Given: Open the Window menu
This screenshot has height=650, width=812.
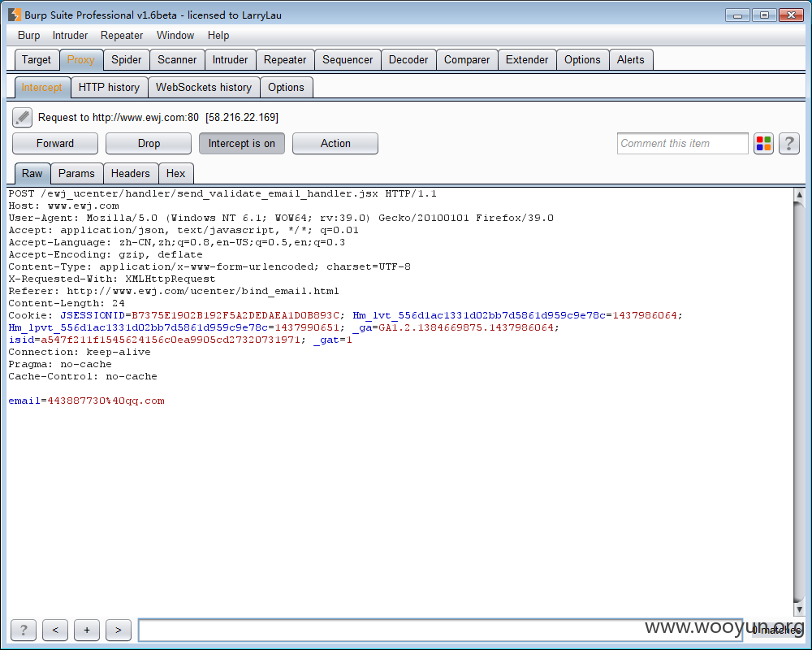Looking at the screenshot, I should [x=175, y=35].
